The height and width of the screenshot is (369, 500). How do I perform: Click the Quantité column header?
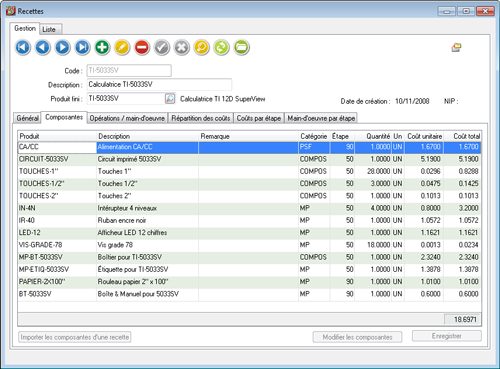373,136
